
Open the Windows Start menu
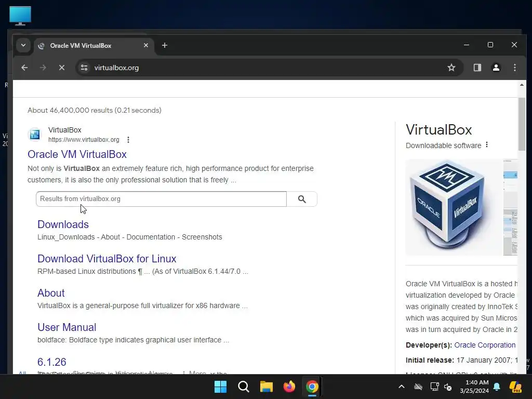(x=220, y=387)
